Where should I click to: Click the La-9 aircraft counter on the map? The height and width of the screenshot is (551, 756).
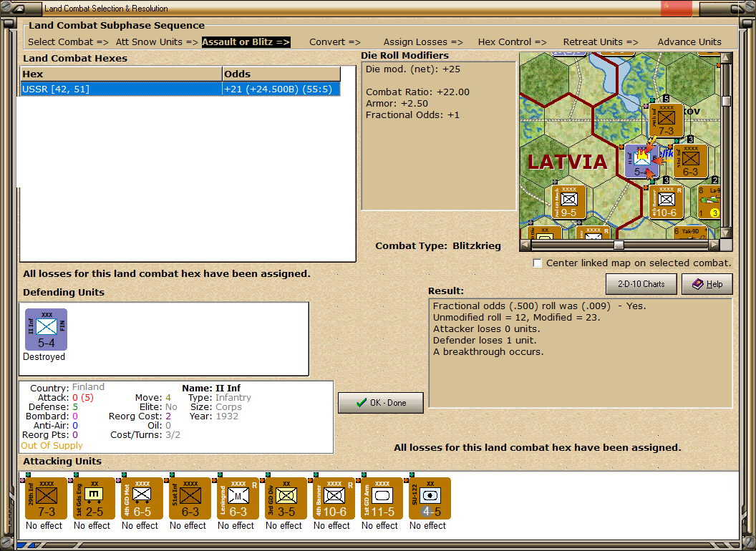(x=709, y=202)
